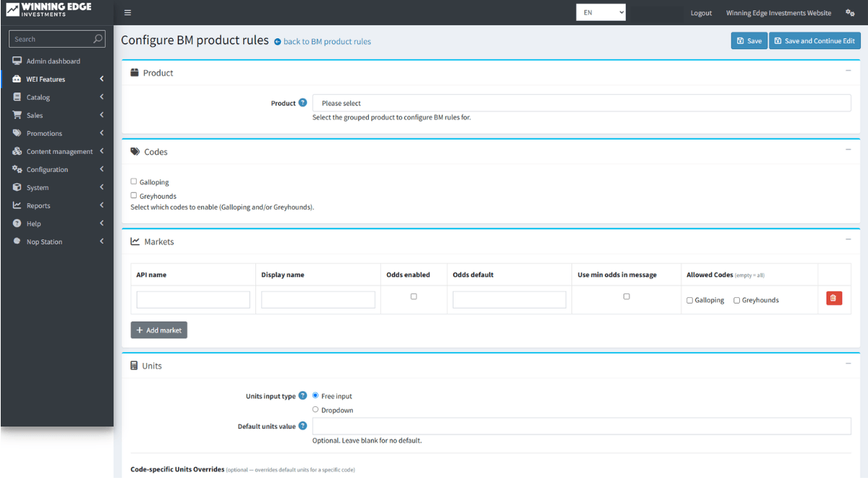
Task: Check Greyhounds under Allowed Codes
Action: click(x=737, y=300)
